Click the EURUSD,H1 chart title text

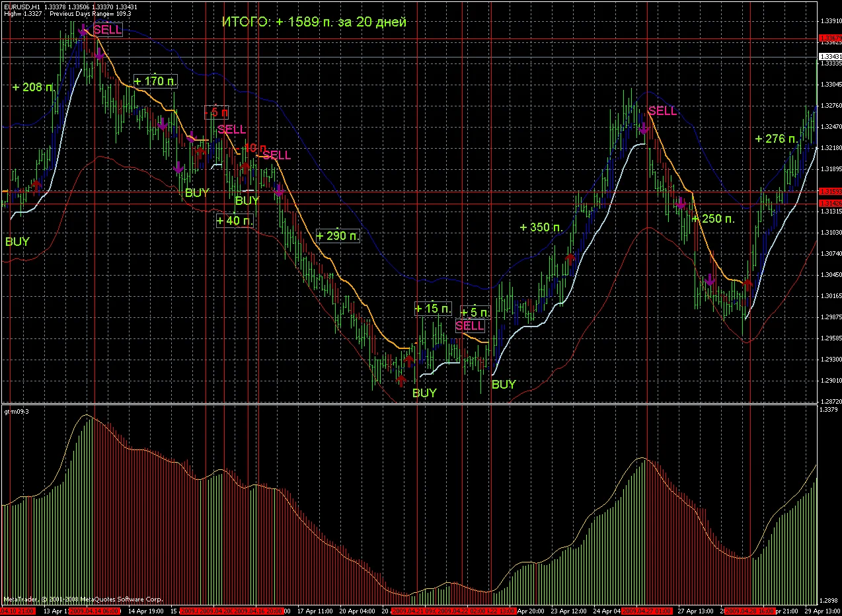tap(21, 6)
